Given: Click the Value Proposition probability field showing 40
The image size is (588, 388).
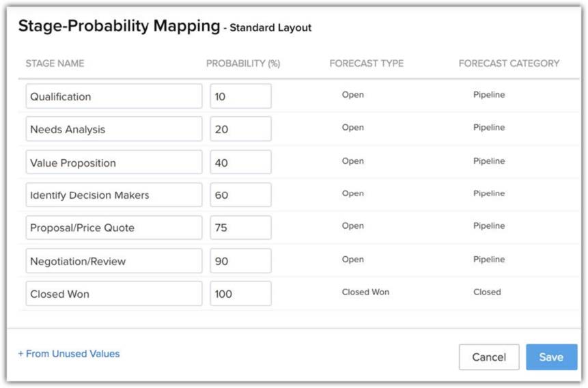Looking at the screenshot, I should click(x=240, y=163).
